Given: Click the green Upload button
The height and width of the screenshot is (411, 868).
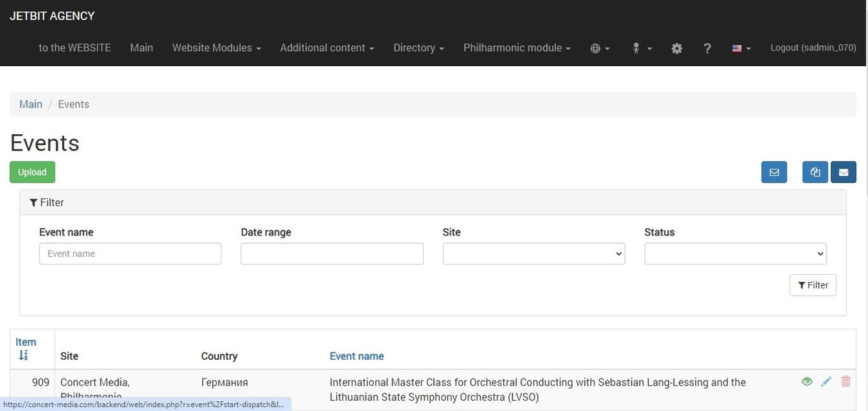Looking at the screenshot, I should [32, 172].
